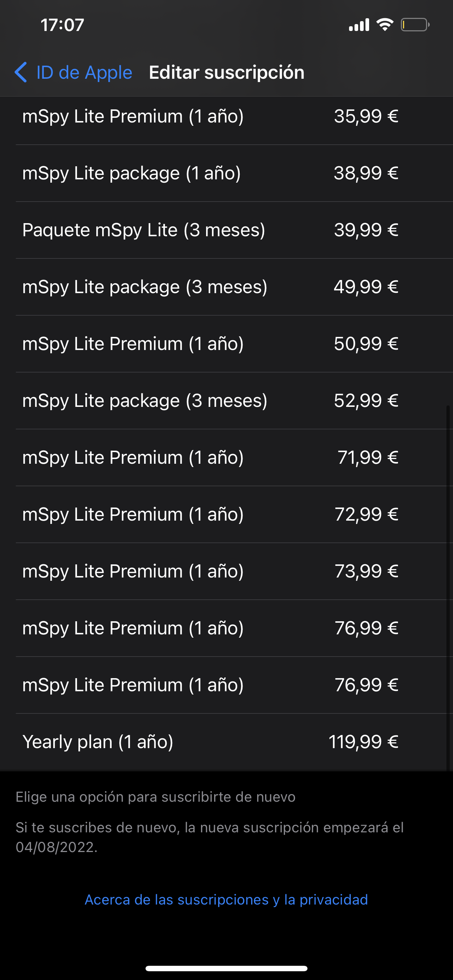Viewport: 453px width, 980px height.
Task: Tap the battery indicator icon
Action: (415, 25)
